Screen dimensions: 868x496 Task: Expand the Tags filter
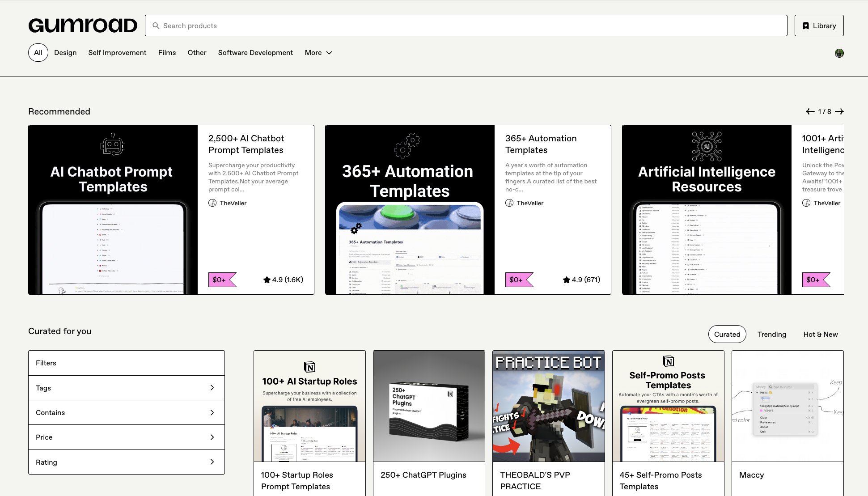(126, 388)
